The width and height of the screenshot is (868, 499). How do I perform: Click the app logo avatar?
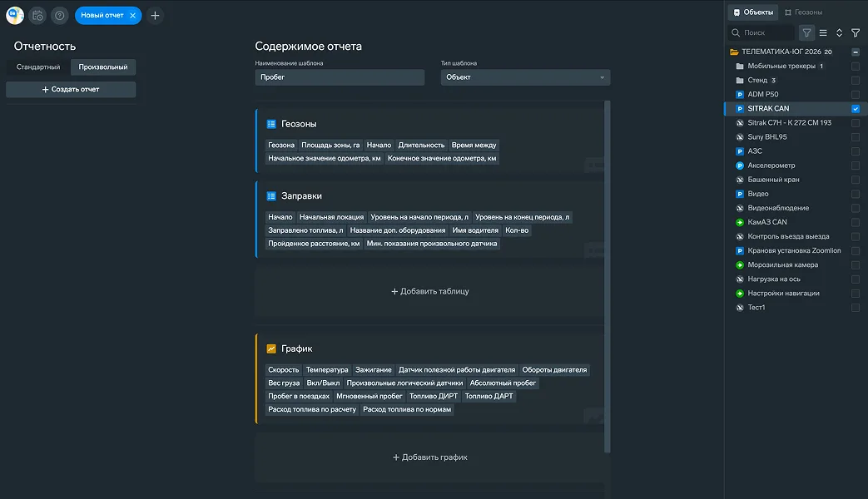[15, 16]
